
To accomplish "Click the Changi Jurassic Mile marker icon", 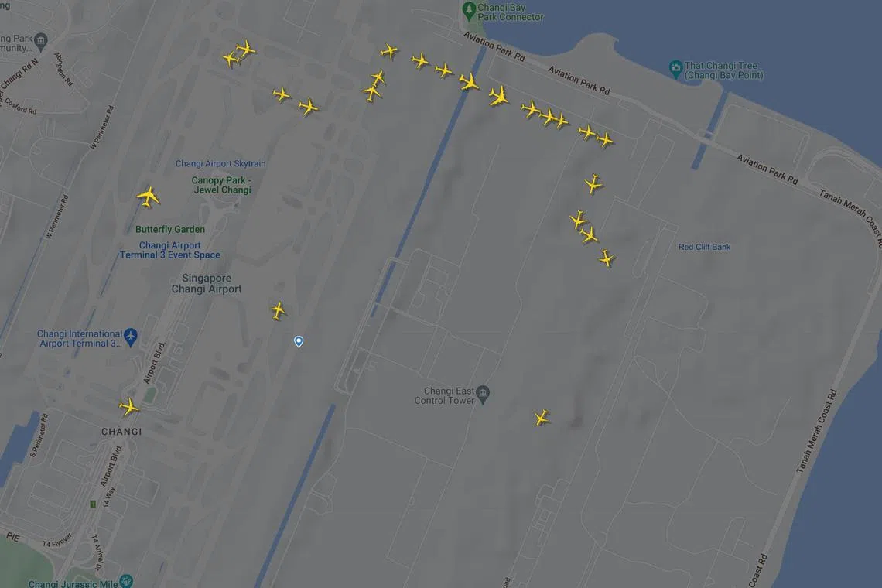I will pyautogui.click(x=127, y=581).
